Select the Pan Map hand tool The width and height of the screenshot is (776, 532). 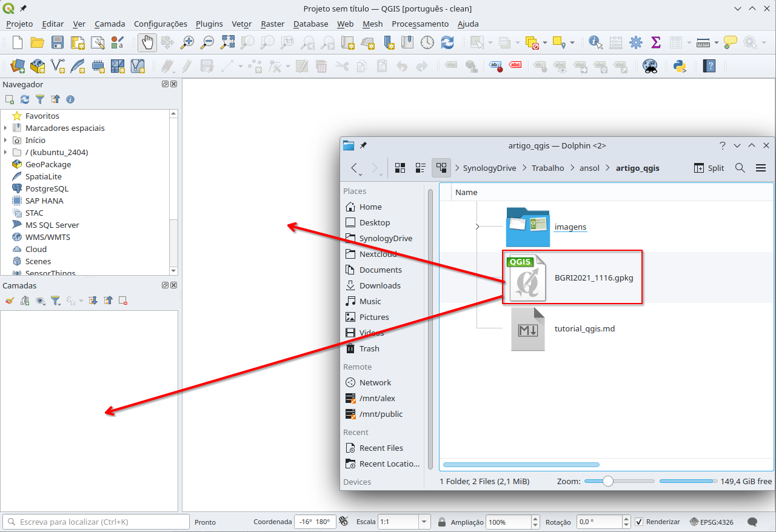pos(147,42)
